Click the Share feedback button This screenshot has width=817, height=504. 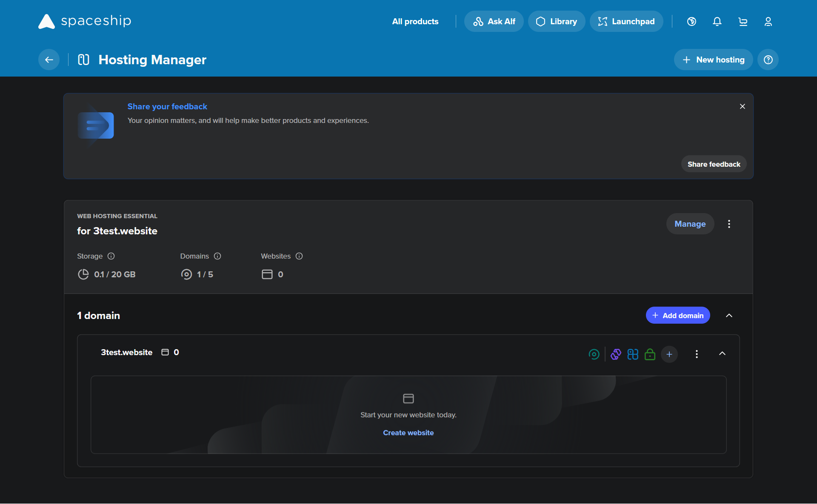coord(714,164)
